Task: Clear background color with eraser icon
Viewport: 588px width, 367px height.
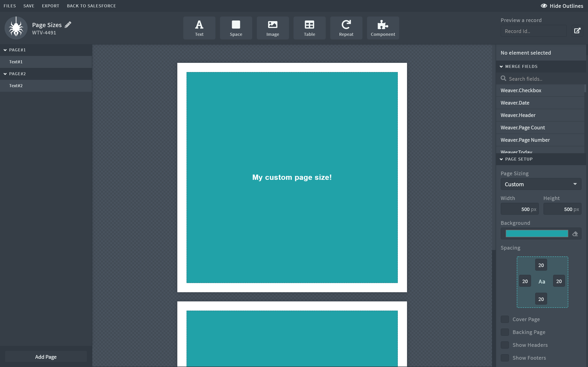Action: 575,234
